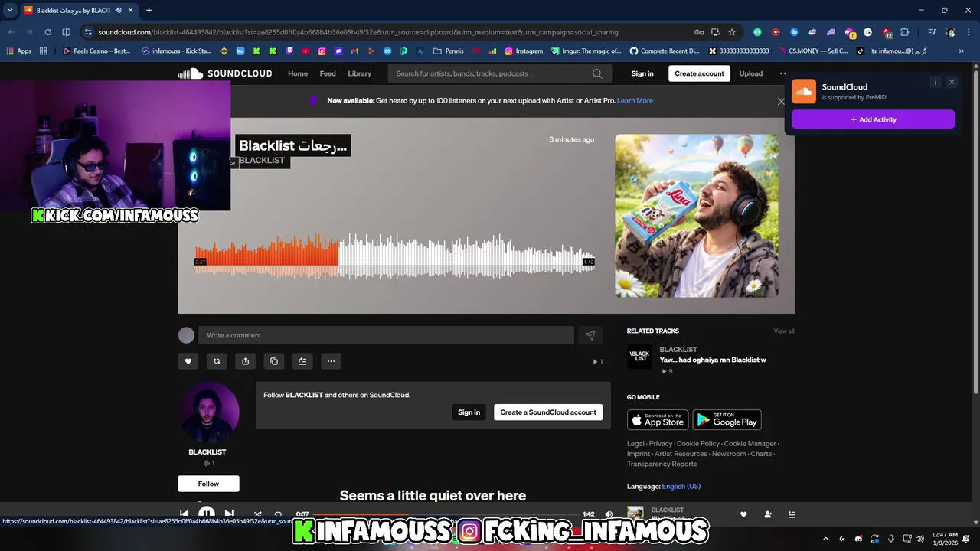Screen dimensions: 980x551
Task: Close the PreMiD SoundCloud popup
Action: click(x=952, y=82)
